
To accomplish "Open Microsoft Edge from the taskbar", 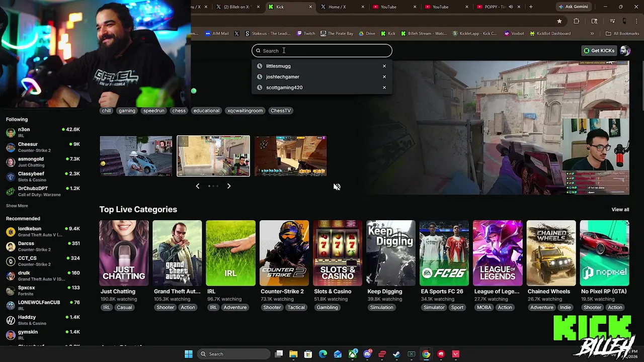I will pyautogui.click(x=323, y=354).
